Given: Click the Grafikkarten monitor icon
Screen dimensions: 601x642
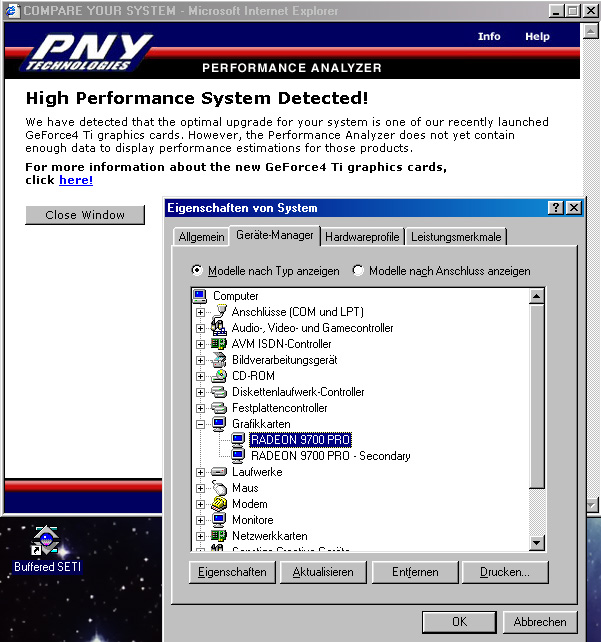Looking at the screenshot, I should pyautogui.click(x=219, y=424).
